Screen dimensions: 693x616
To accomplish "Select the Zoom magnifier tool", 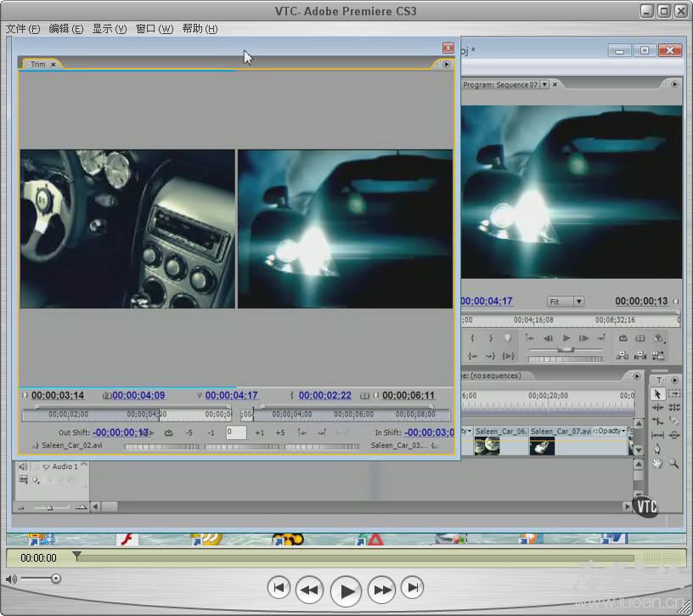I will tap(674, 463).
